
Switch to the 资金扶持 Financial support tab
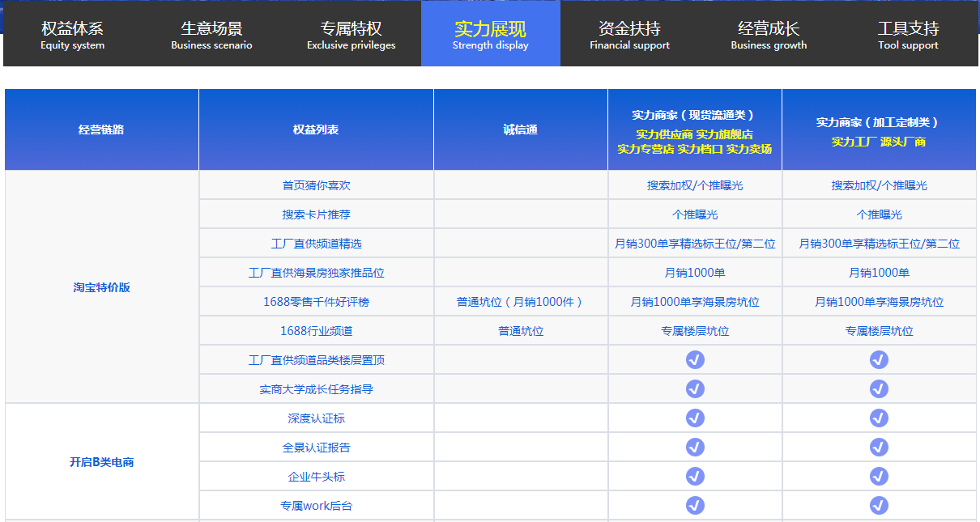(629, 34)
